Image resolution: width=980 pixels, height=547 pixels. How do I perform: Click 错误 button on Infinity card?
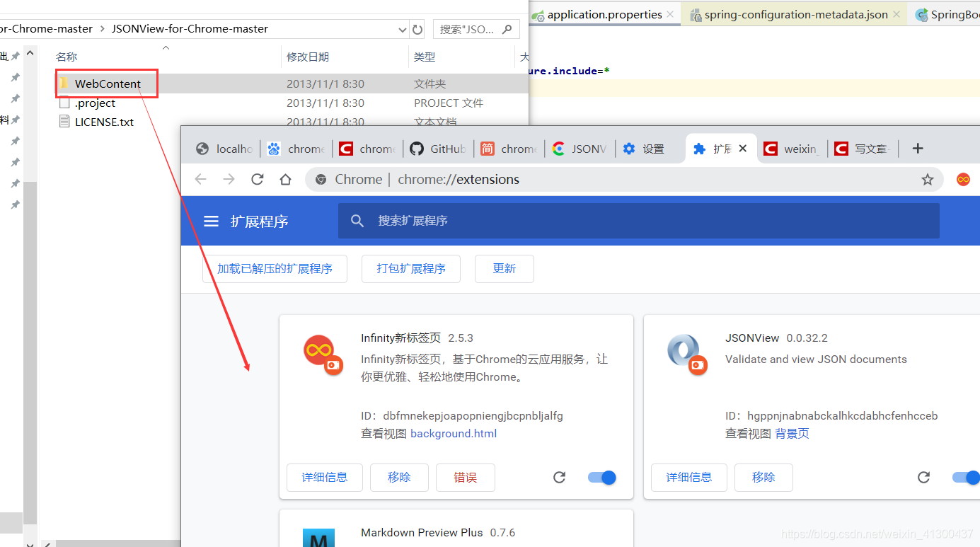(x=466, y=478)
